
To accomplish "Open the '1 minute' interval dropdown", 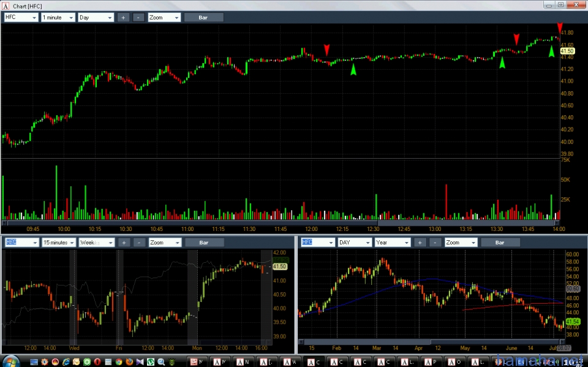I will coord(58,17).
